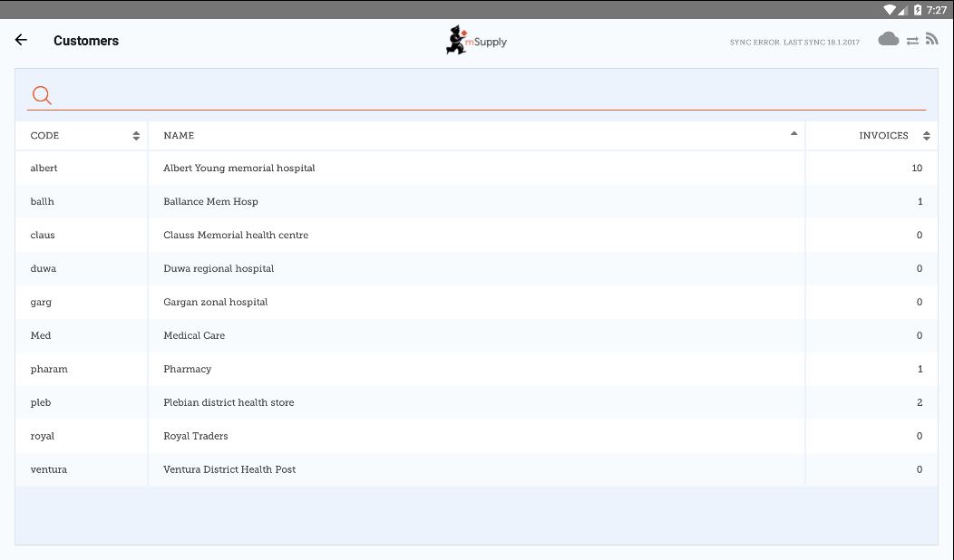
Task: Tap the sync arrows icon
Action: point(912,41)
